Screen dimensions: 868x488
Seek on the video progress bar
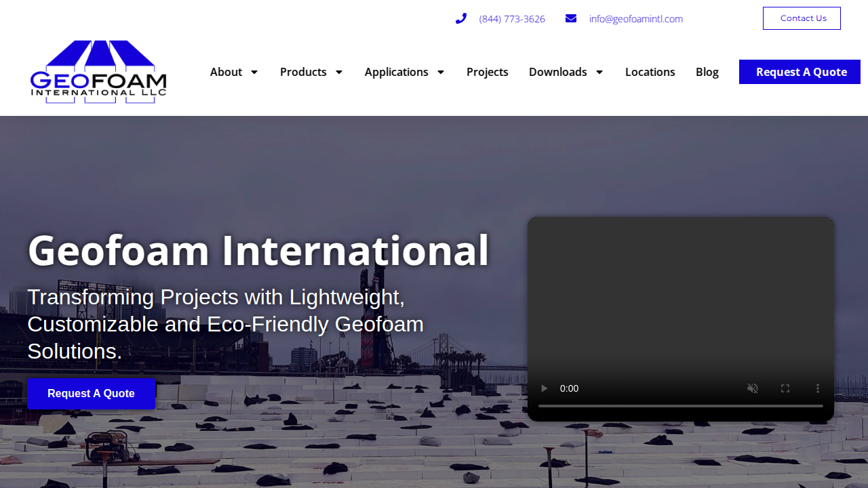click(x=681, y=406)
